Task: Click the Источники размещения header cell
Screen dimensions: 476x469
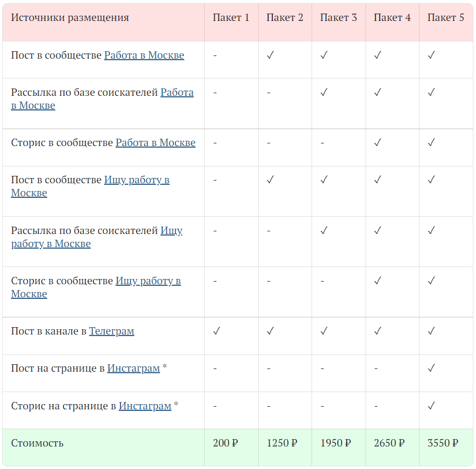Action: pos(70,18)
